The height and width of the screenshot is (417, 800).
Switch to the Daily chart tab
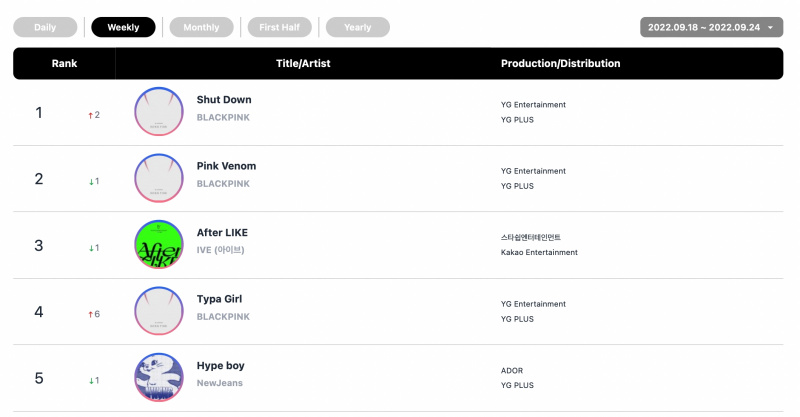point(45,27)
